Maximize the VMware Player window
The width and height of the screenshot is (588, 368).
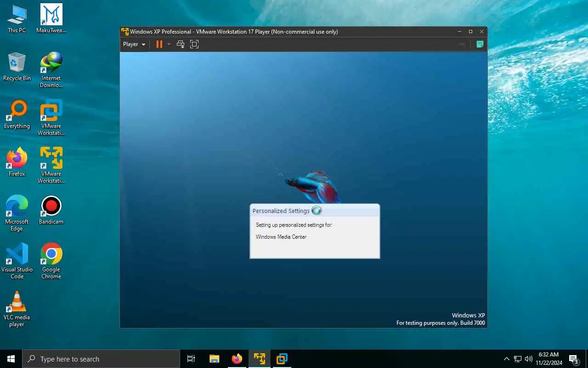tap(470, 32)
